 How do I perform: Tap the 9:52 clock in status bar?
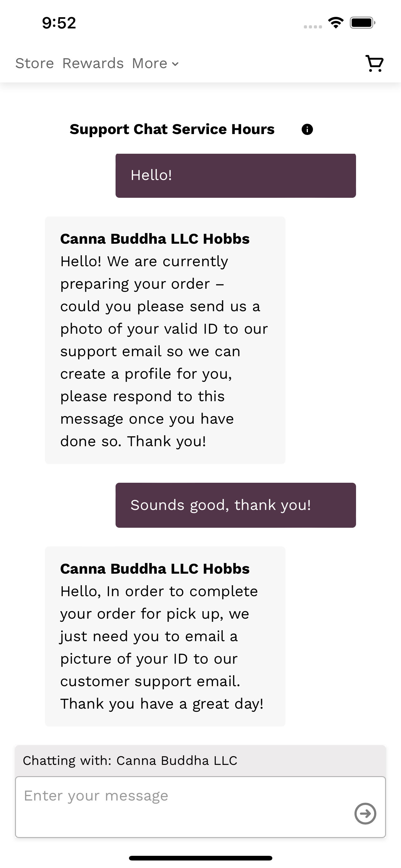click(59, 23)
